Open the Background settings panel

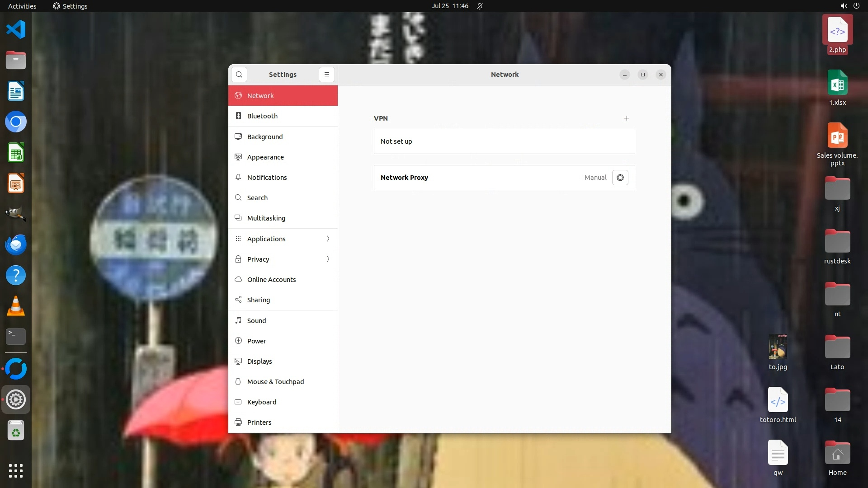coord(264,137)
